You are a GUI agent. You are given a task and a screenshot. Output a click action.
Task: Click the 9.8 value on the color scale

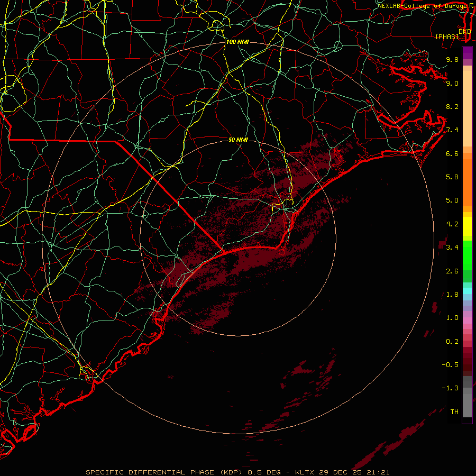(x=452, y=59)
